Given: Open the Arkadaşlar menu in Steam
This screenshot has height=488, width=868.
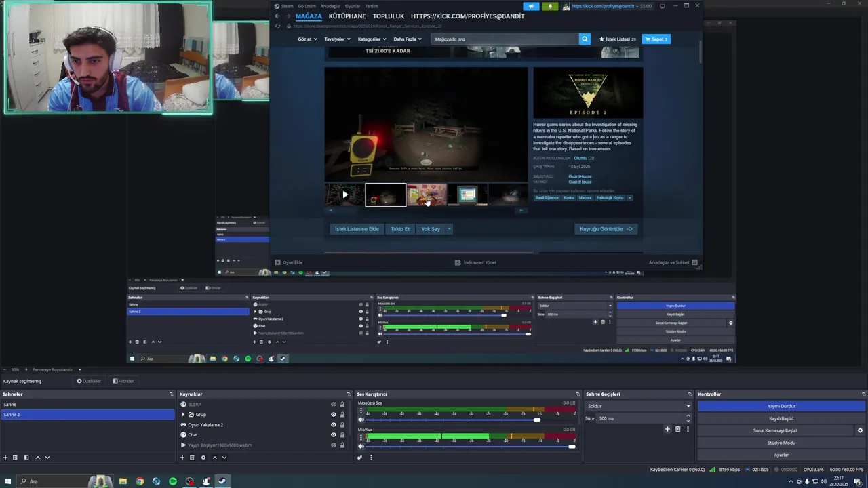Looking at the screenshot, I should pos(330,6).
